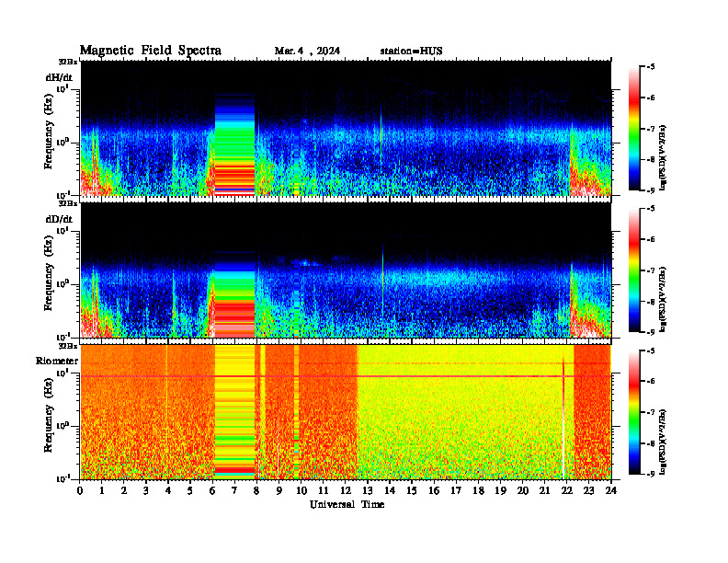Click the "-7" tick on the Riometer colorbar
Image resolution: width=728 pixels, height=563 pixels.
point(651,412)
